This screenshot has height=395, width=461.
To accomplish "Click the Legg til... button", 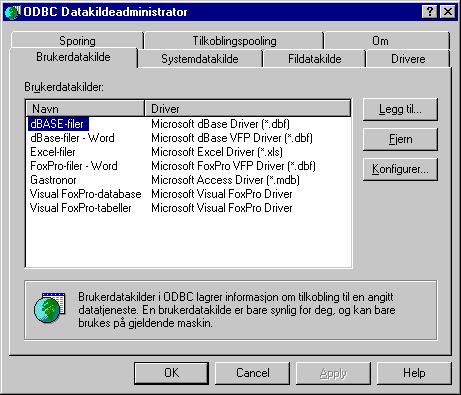I will point(400,109).
